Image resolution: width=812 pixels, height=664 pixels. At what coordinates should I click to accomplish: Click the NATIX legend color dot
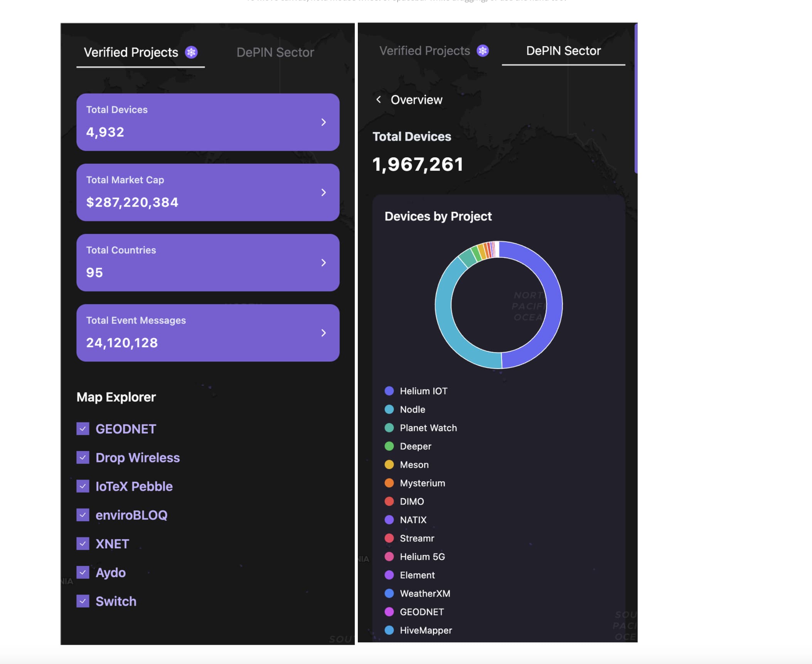389,520
